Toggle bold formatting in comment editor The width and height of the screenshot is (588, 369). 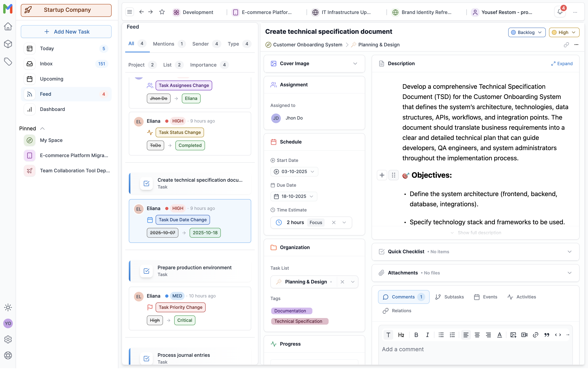(x=416, y=335)
